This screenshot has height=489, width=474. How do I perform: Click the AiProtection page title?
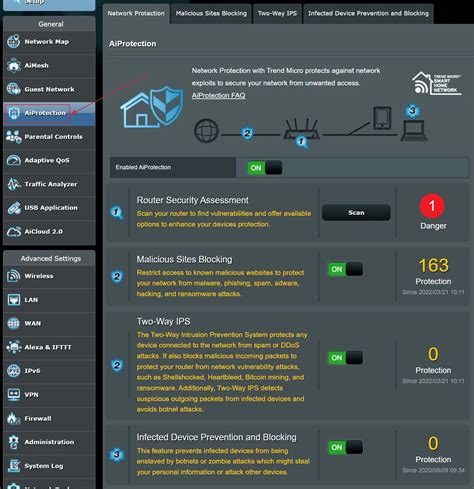pyautogui.click(x=132, y=44)
